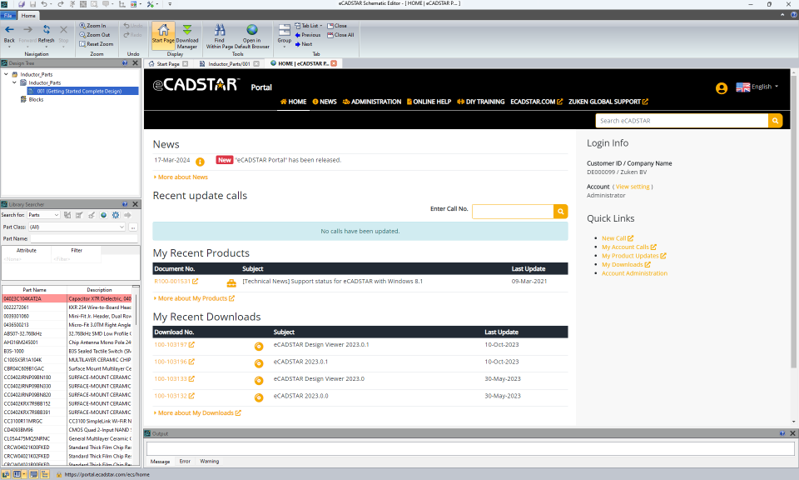The height and width of the screenshot is (480, 799).
Task: Click the Part Name input field
Action: pyautogui.click(x=84, y=238)
